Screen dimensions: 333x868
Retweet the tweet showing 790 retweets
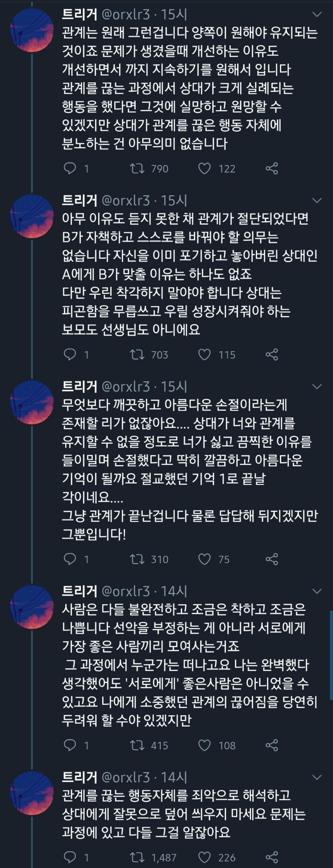(137, 168)
